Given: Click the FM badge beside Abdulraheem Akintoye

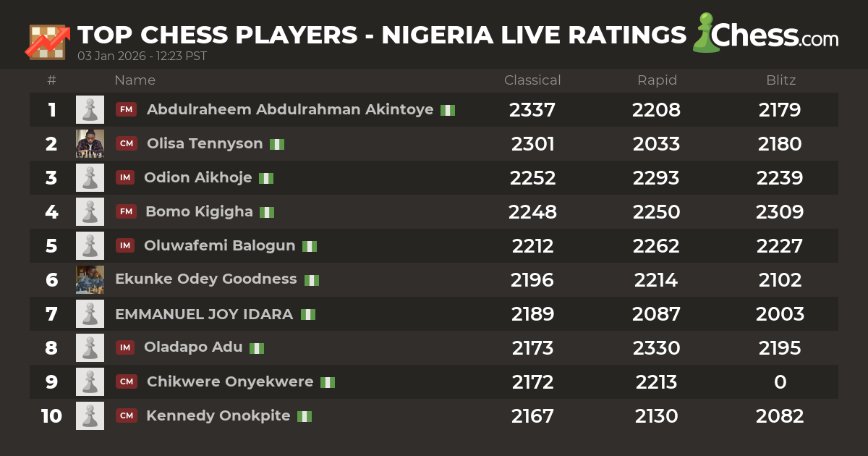Looking at the screenshot, I should pyautogui.click(x=127, y=110).
